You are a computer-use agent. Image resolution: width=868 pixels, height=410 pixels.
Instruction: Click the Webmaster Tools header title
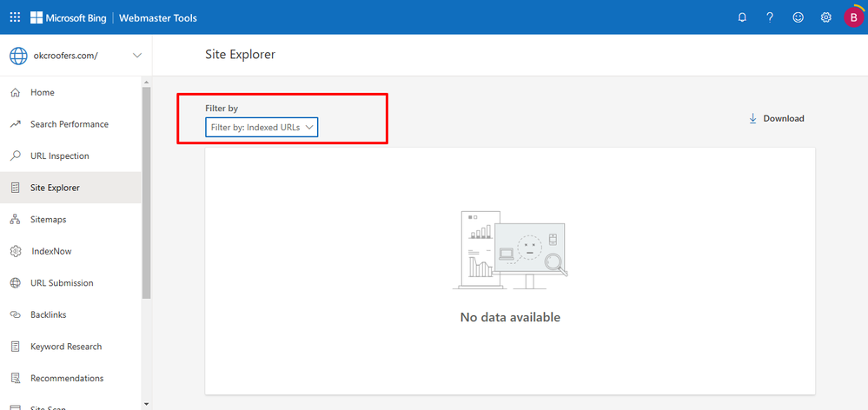(x=158, y=18)
